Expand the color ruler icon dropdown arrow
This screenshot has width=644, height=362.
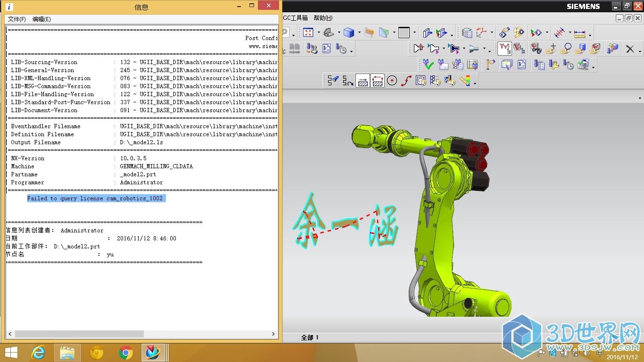coord(475,83)
